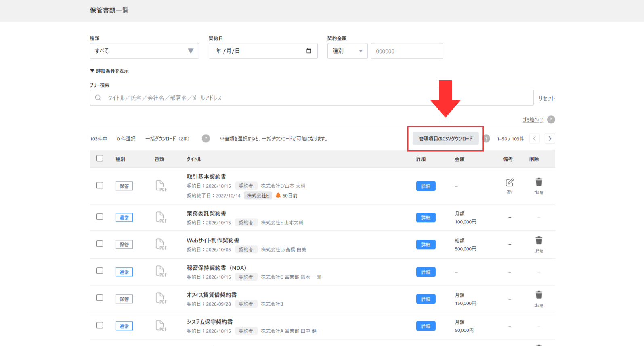The height and width of the screenshot is (346, 644).
Task: Open memo edit icon for 取引基本契約書
Action: point(510,183)
